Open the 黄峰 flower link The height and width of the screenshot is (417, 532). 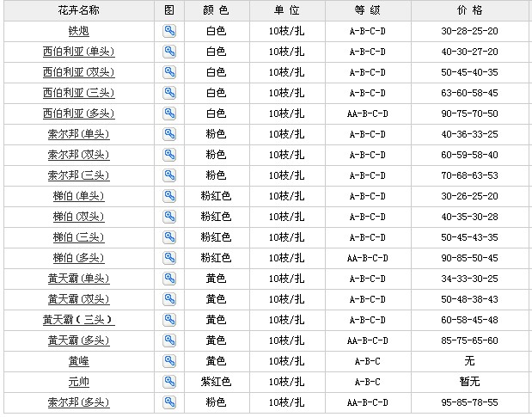coord(79,361)
